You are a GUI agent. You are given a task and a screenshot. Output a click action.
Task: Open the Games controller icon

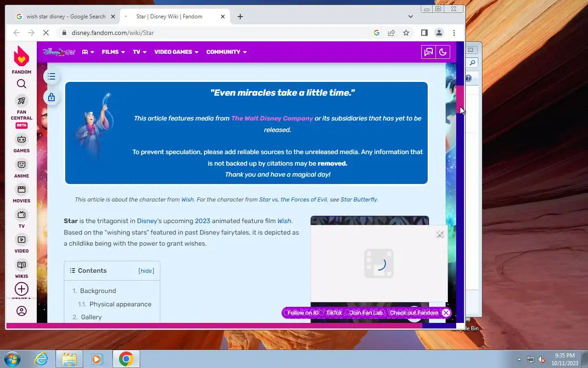click(22, 139)
